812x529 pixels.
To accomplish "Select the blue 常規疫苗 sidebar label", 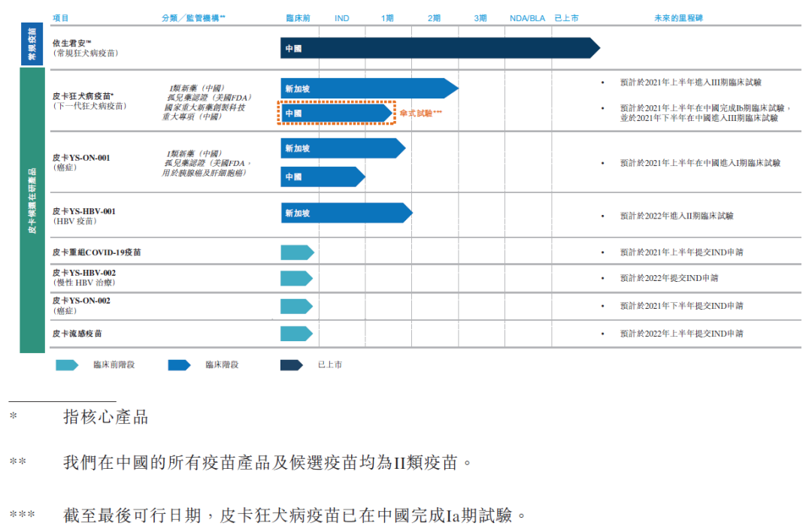I will click(32, 44).
